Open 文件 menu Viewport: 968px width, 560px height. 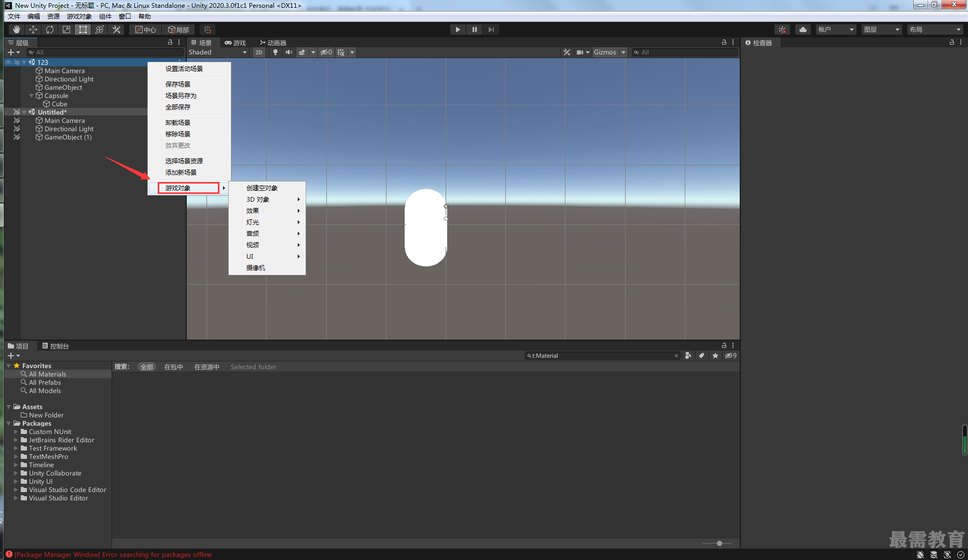click(14, 17)
